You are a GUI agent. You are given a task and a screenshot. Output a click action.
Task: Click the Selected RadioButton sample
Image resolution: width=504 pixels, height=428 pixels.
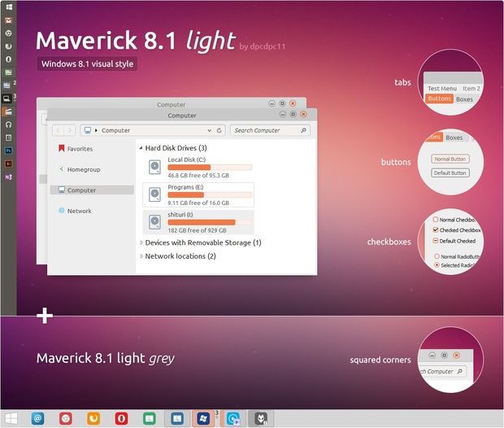pos(437,264)
